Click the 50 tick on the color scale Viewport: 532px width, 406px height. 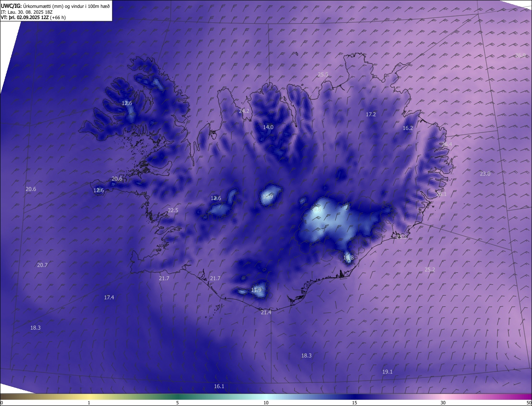[x=529, y=403]
